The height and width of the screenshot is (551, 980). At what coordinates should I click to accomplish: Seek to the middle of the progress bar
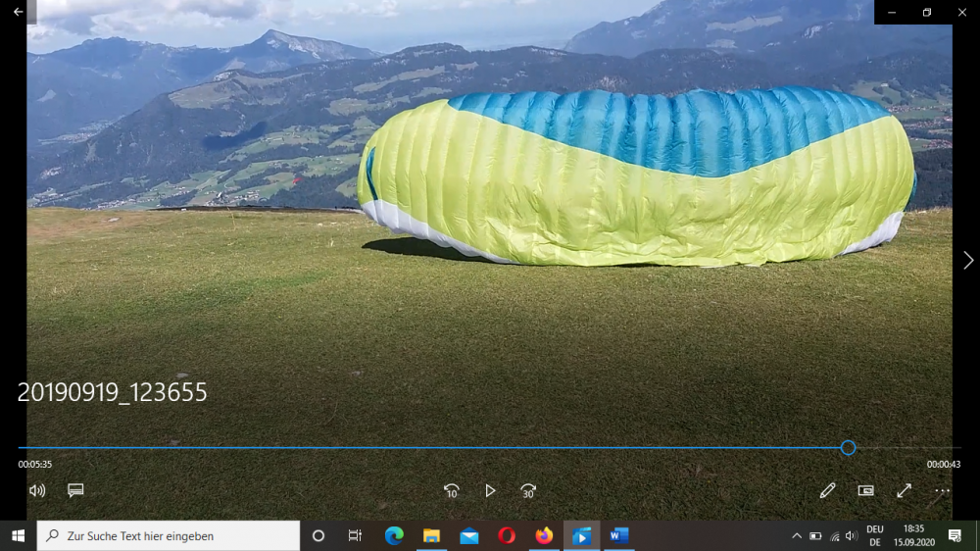coord(489,448)
